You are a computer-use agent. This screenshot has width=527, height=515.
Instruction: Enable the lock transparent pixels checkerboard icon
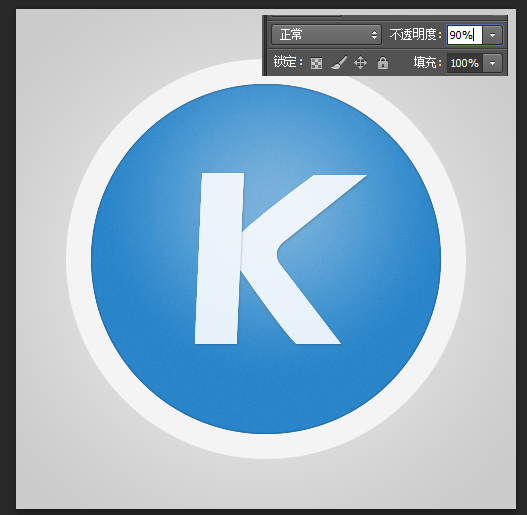click(316, 63)
